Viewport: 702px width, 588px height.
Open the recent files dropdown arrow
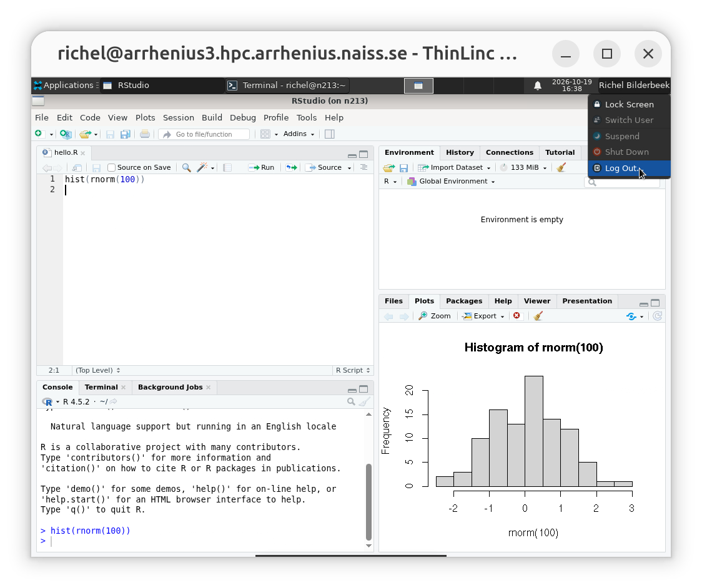tap(96, 134)
